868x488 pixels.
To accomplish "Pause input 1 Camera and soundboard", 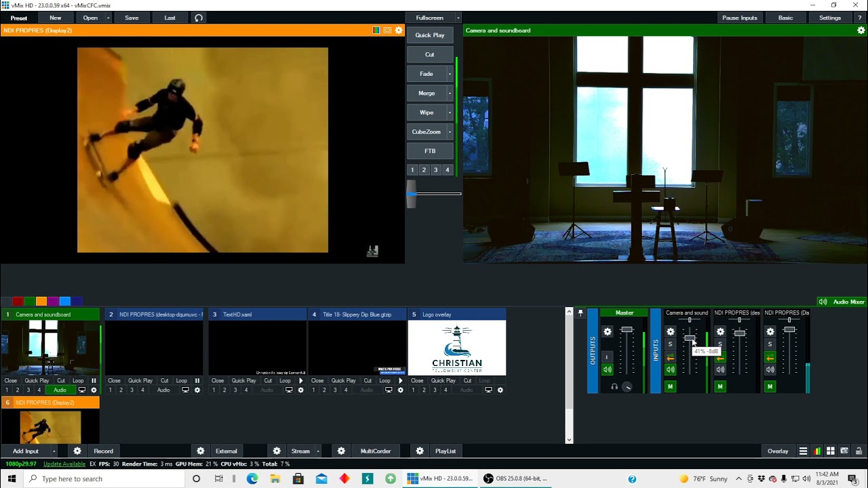I will [94, 381].
